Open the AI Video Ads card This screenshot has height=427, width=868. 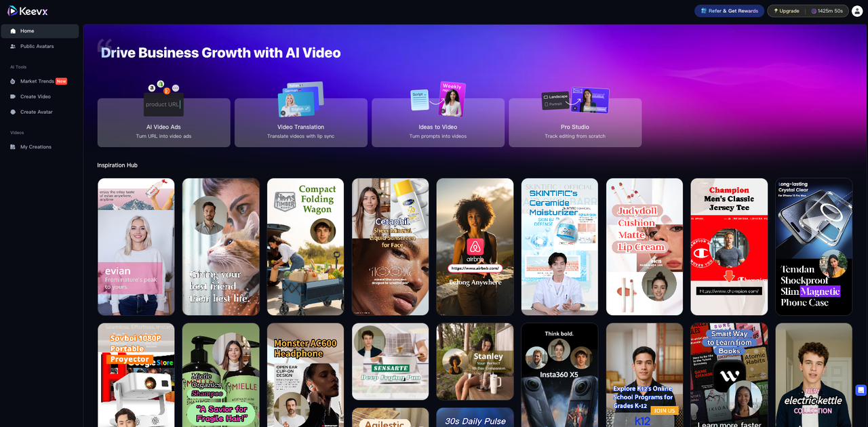[163, 123]
